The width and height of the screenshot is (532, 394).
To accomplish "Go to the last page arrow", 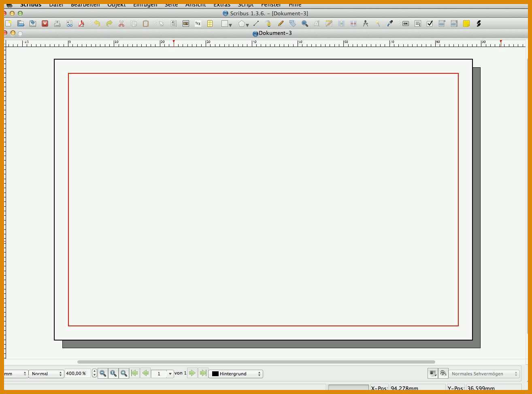I will tap(203, 373).
